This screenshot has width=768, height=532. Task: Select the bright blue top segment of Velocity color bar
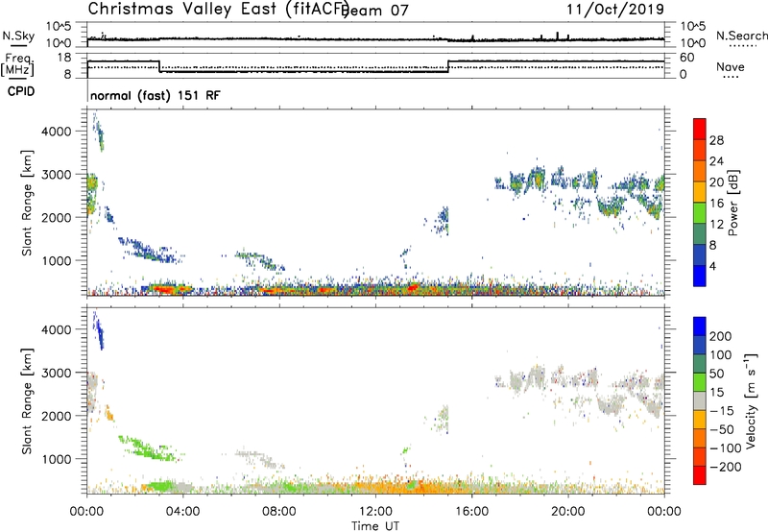click(x=700, y=326)
